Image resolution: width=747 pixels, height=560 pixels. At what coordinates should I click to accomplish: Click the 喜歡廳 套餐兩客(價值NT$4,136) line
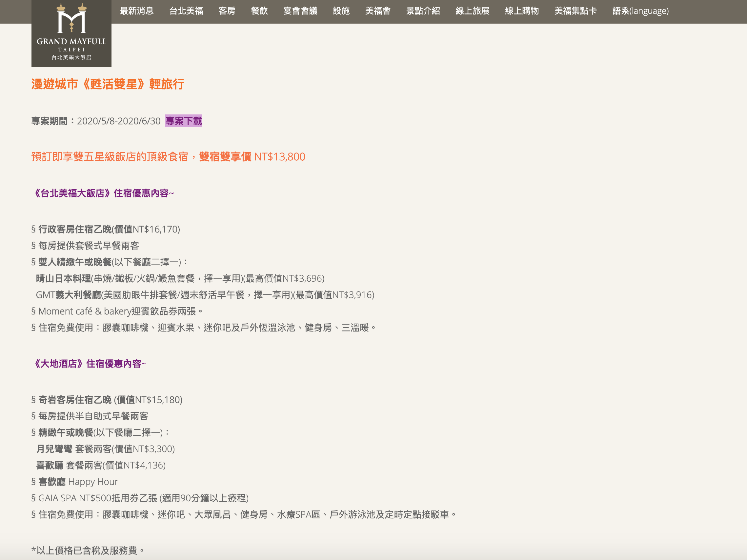coord(101,465)
